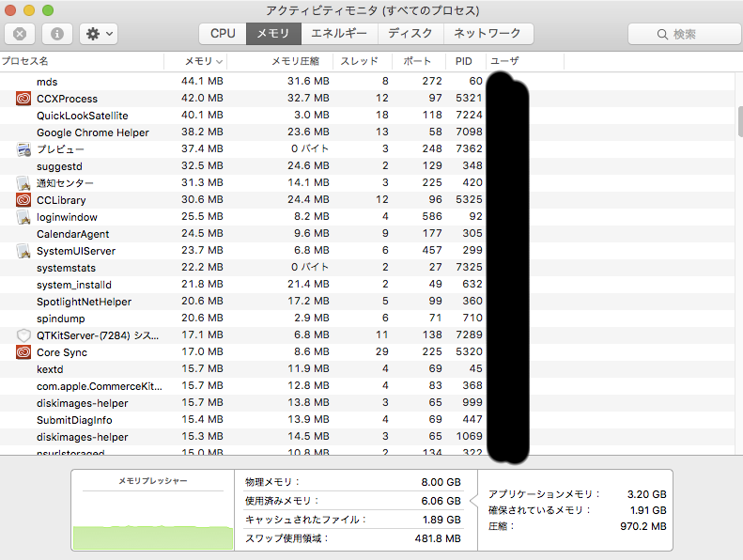Click the 物理メモリ 8.00 GB value
The image size is (743, 560).
pyautogui.click(x=441, y=482)
